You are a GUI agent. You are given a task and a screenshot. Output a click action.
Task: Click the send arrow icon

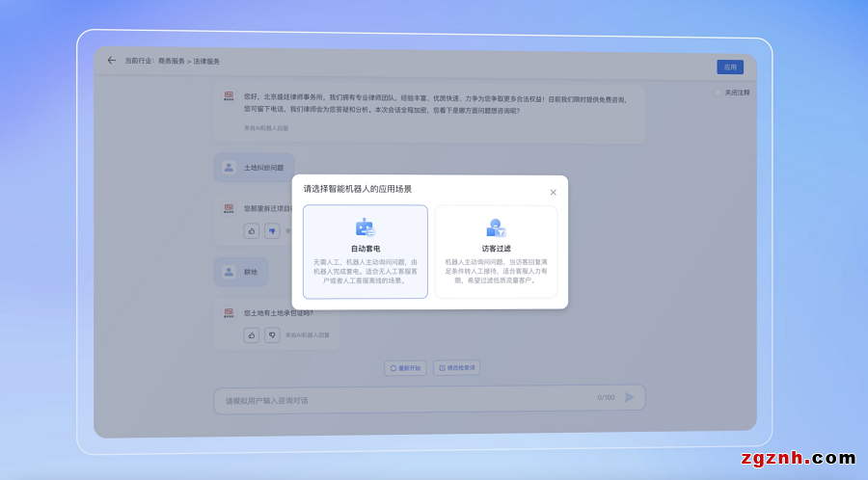pyautogui.click(x=629, y=397)
